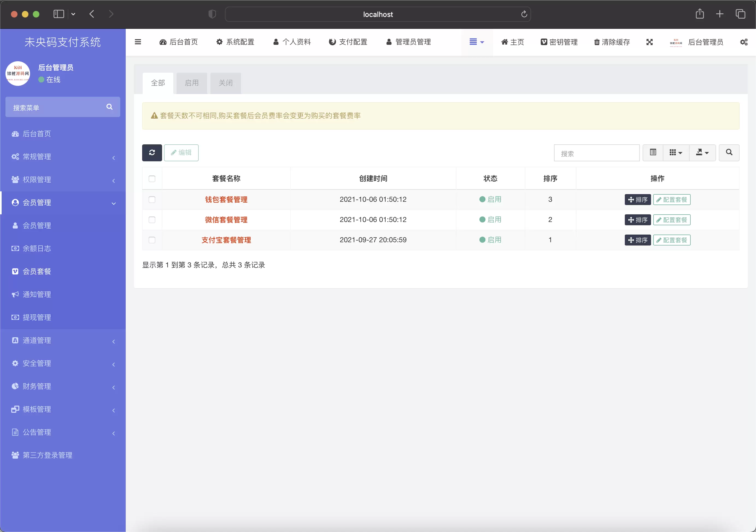Image resolution: width=756 pixels, height=532 pixels.
Task: Click the sidebar menu search magnifier icon
Action: click(109, 107)
